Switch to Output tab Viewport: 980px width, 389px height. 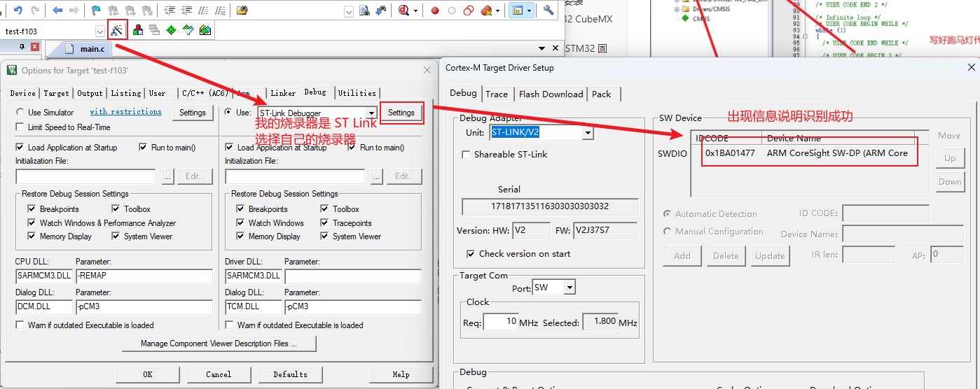point(90,93)
